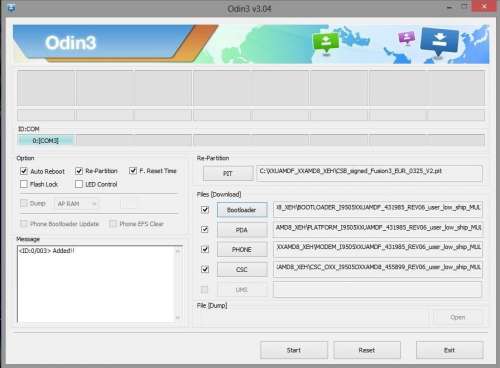Choose a file with the PDA button
The image size is (500, 368).
click(242, 230)
